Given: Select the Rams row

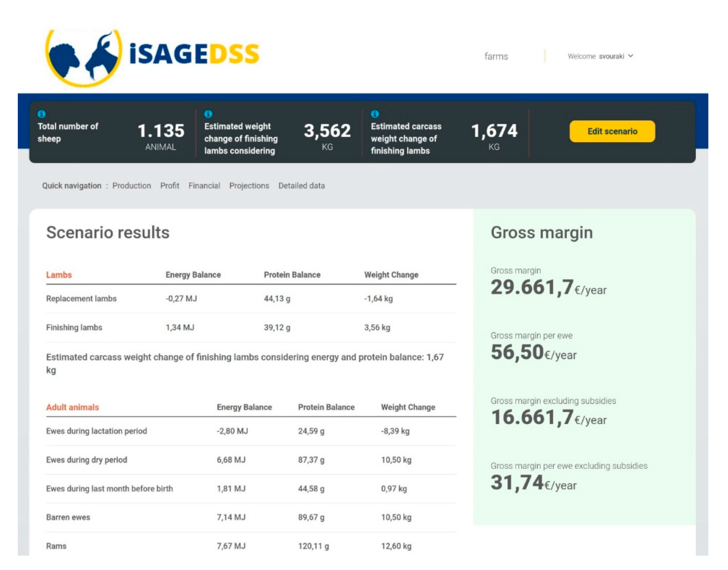Looking at the screenshot, I should (x=56, y=546).
